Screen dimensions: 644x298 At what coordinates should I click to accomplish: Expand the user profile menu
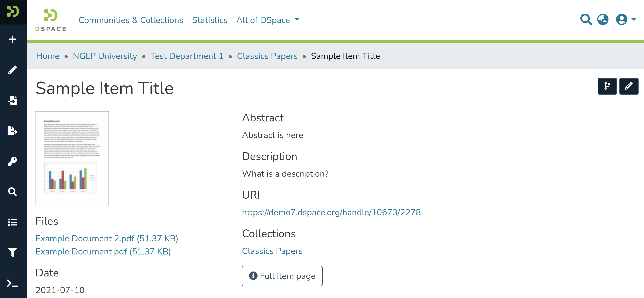coord(626,20)
